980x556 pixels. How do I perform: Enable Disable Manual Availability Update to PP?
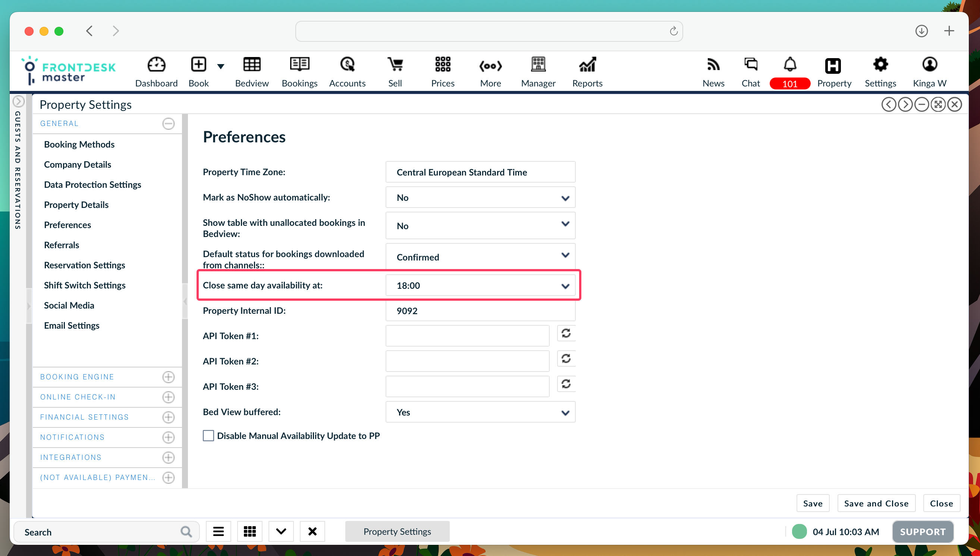tap(208, 435)
